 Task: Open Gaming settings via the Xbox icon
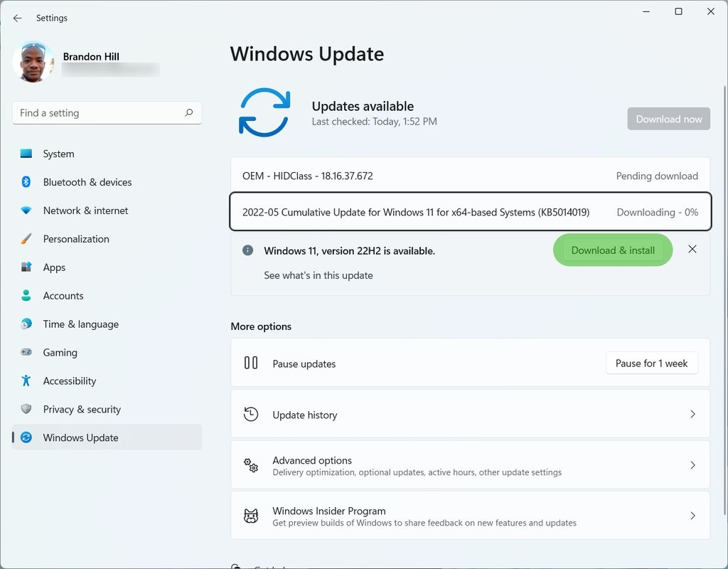point(27,353)
